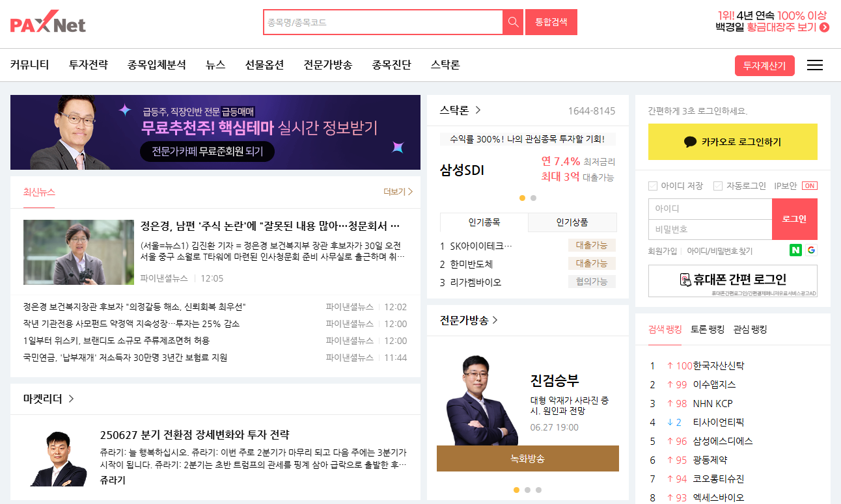Switch to the 관심 랭킹 tab
841x504 pixels.
point(750,329)
